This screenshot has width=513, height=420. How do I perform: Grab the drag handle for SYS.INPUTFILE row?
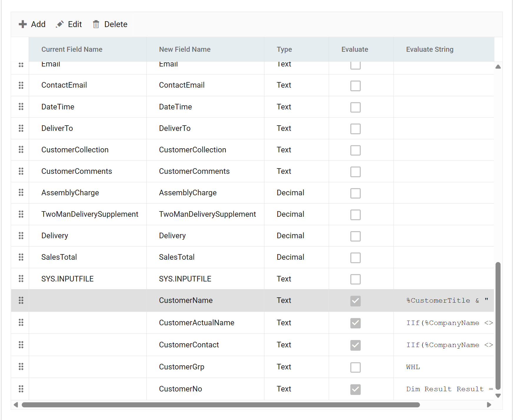pyautogui.click(x=21, y=279)
